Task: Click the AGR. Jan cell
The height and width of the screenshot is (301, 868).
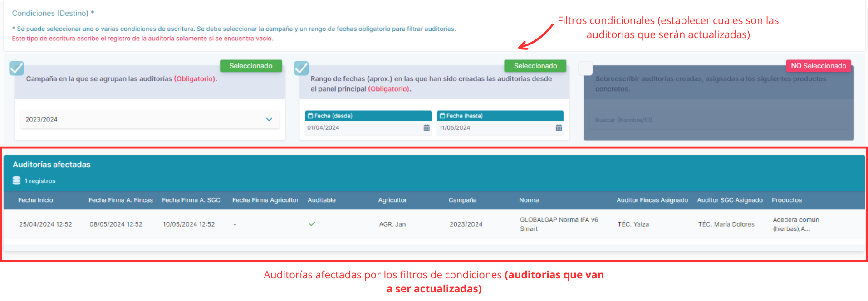Action: (x=392, y=224)
